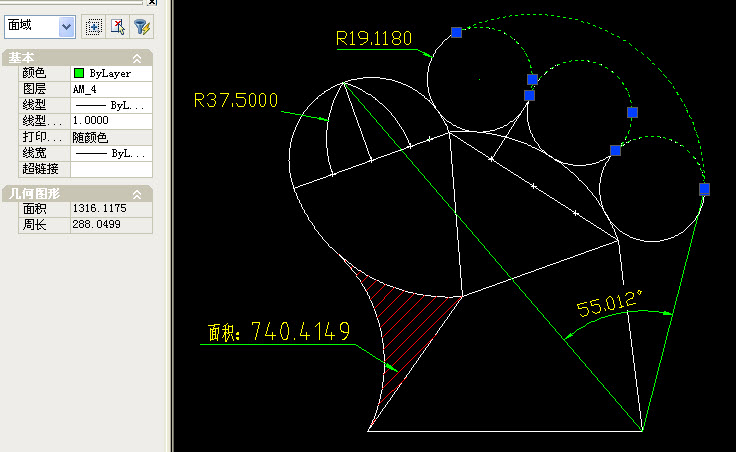
Task: Click the green ByLayer color swatch
Action: click(x=79, y=73)
